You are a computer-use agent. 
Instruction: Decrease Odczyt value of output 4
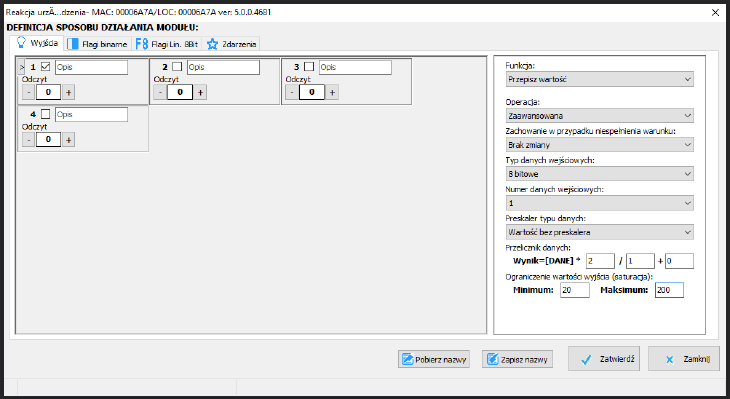click(x=28, y=140)
